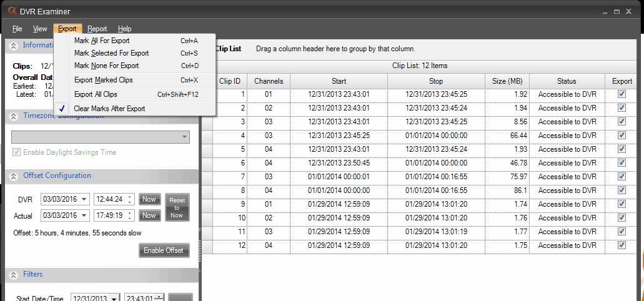Open the DVR date picker dropdown
Image resolution: width=644 pixels, height=301 pixels.
click(84, 200)
